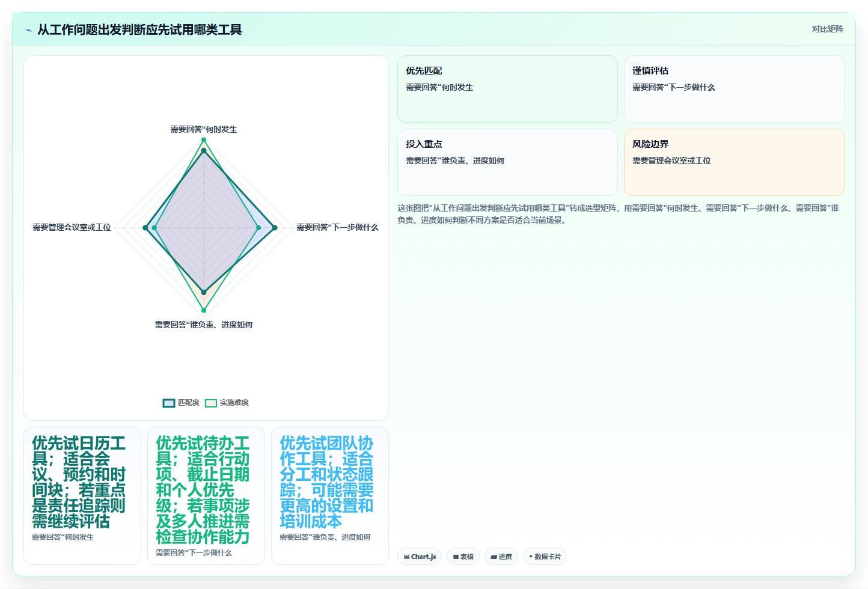Toggle the 实施难度 legend swatch
Screen dimensions: 868x589
(211, 403)
